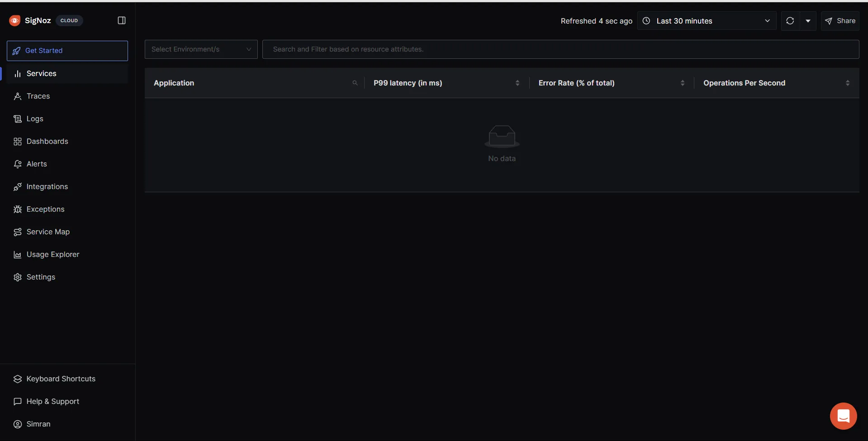Collapse the sidebar using the panel icon
This screenshot has height=441, width=868.
(x=122, y=20)
